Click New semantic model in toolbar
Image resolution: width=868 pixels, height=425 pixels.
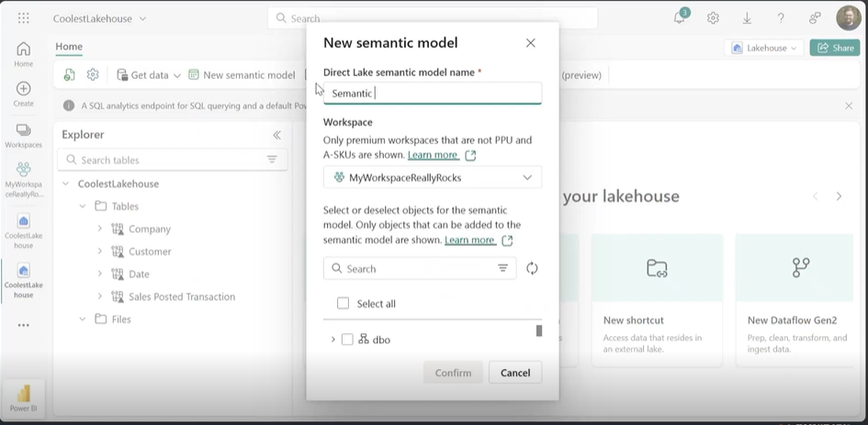pos(248,75)
